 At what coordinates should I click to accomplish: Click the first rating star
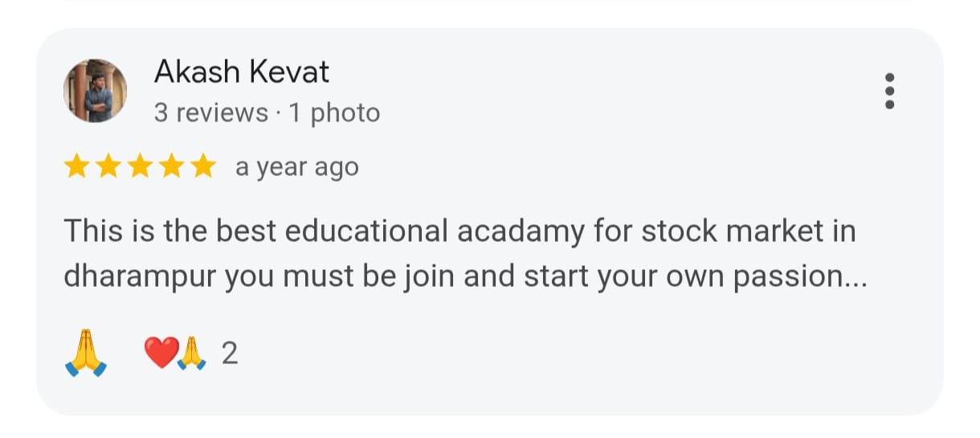coord(77,166)
